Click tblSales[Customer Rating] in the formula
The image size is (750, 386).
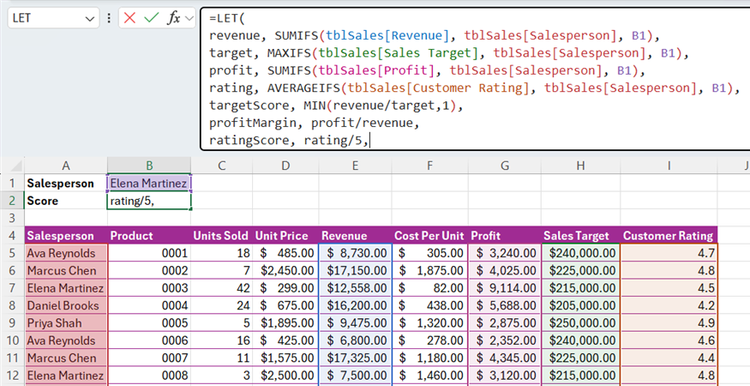pyautogui.click(x=440, y=88)
